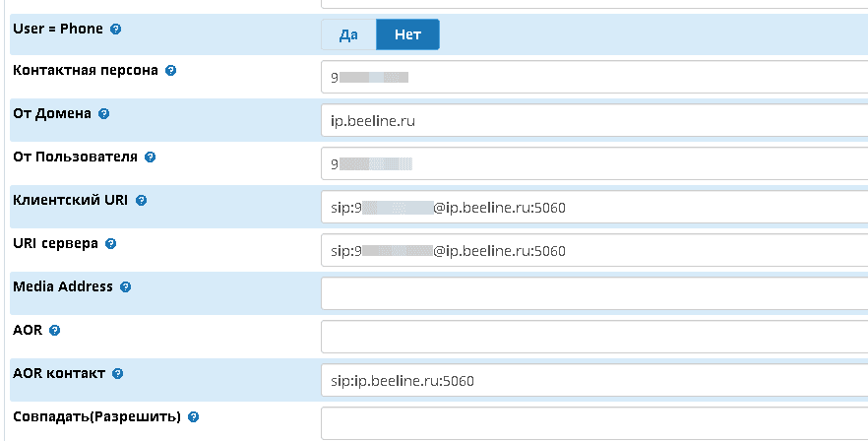Set User = Phone to Нет
This screenshot has height=441, width=868.
[407, 34]
